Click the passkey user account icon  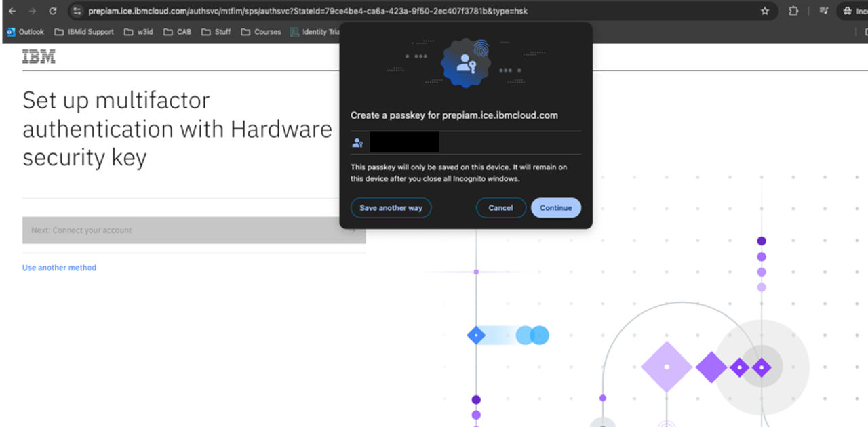(357, 143)
